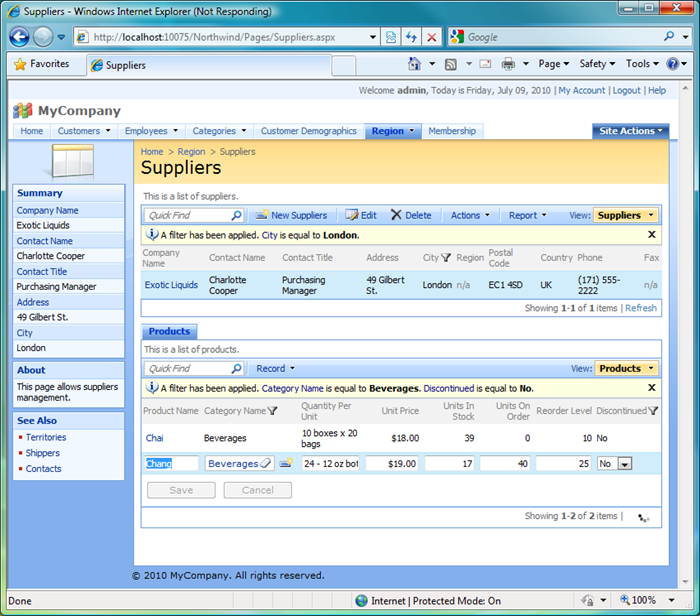Open the Customers menu

(83, 131)
